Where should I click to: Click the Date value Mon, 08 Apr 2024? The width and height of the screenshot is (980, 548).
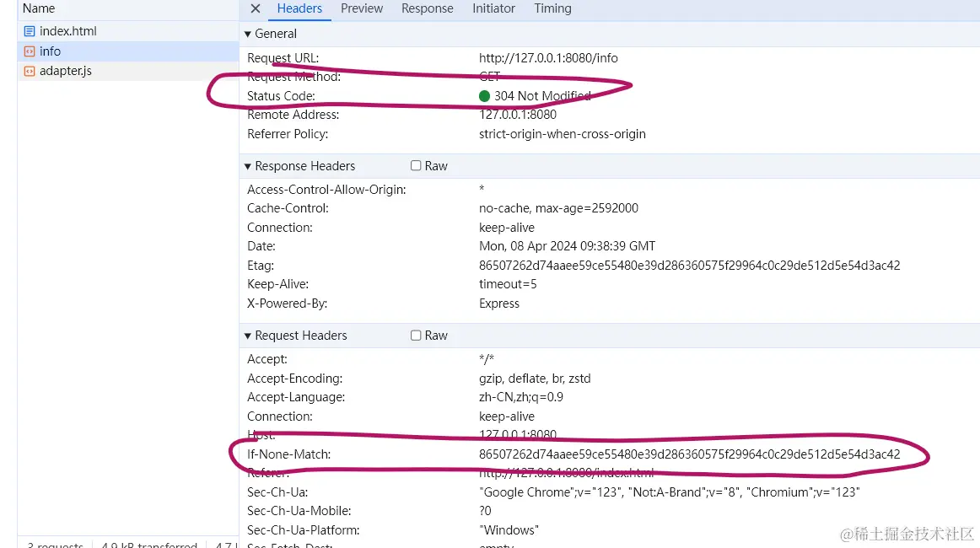[x=567, y=246]
